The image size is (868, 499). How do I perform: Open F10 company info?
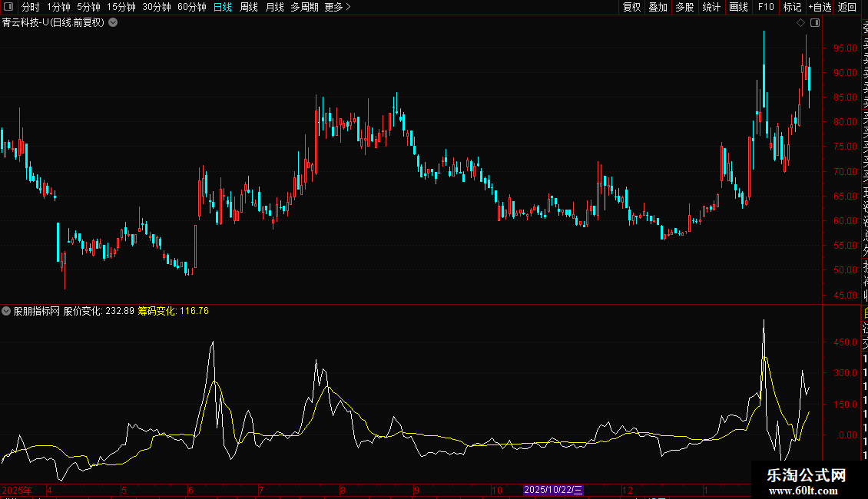766,7
